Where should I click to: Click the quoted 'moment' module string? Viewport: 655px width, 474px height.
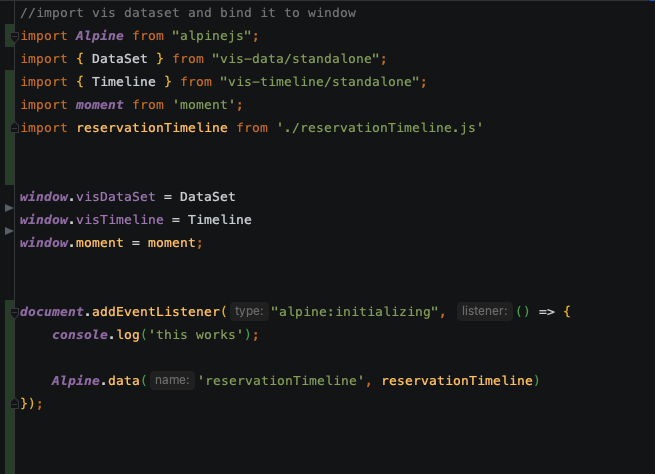coord(204,105)
